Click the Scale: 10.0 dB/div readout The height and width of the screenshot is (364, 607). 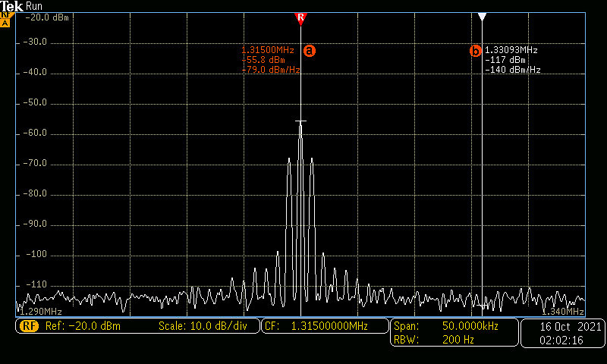click(203, 326)
